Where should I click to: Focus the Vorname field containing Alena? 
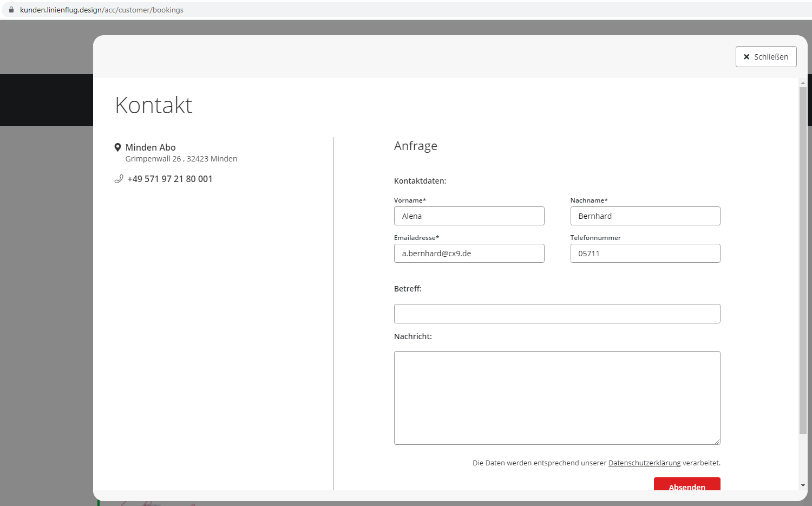(x=469, y=216)
